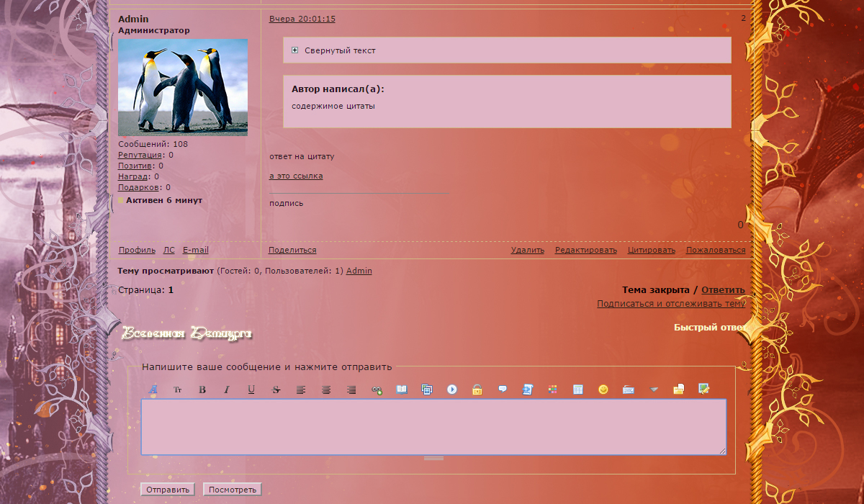
Task: Click the lock hidden-text icon
Action: [x=477, y=390]
